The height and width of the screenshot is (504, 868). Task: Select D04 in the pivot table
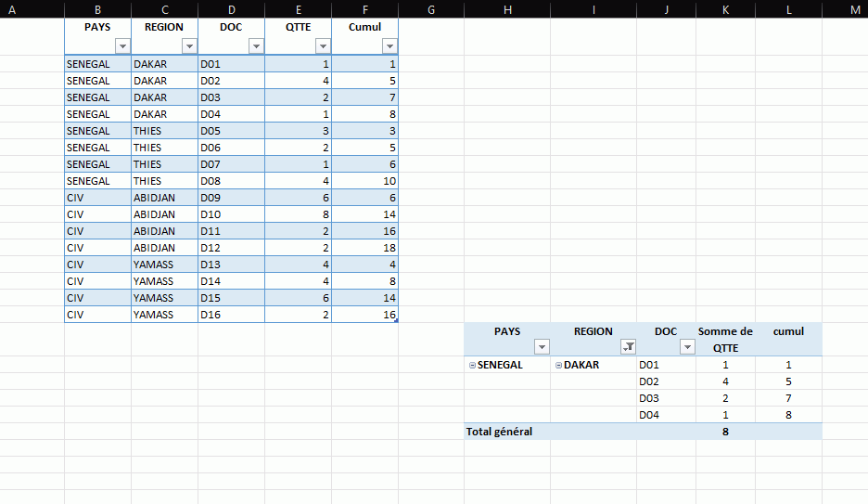667,415
